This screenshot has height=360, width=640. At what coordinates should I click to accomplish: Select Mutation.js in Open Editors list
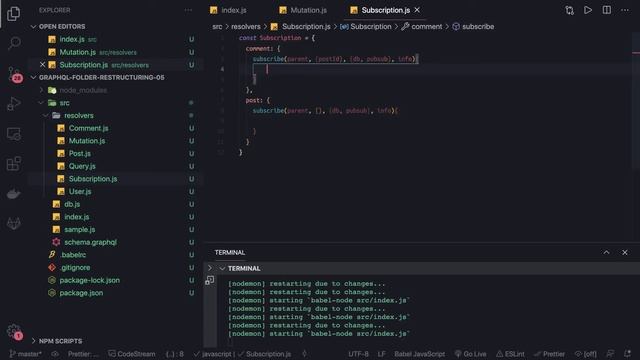click(x=78, y=52)
